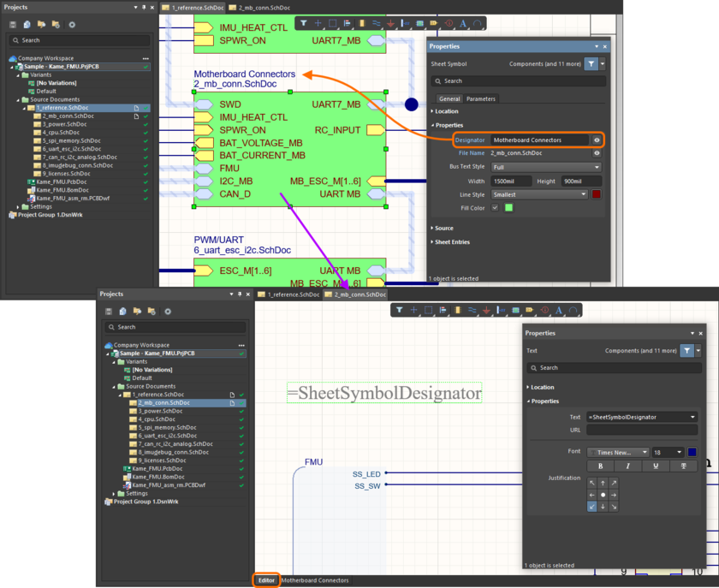Click the save icon in upper Projects toolbar

13,25
